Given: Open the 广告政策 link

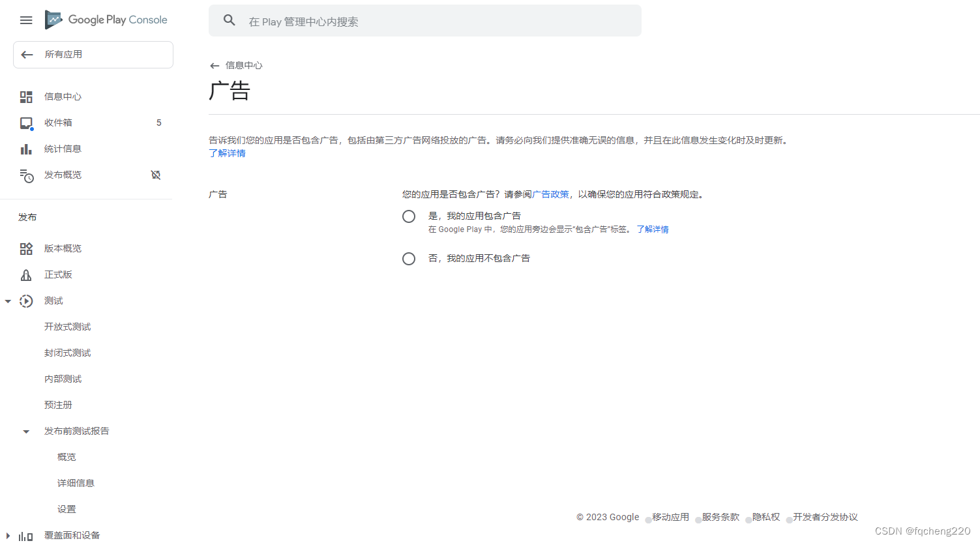Looking at the screenshot, I should point(550,194).
